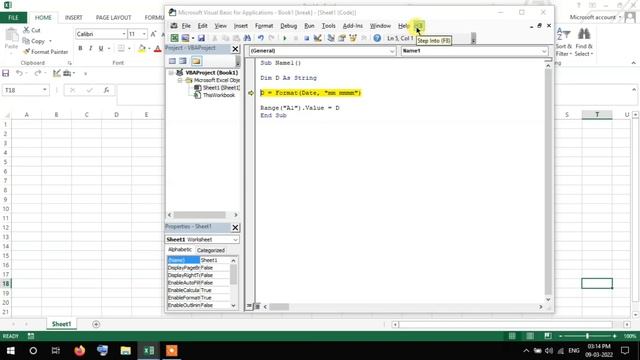Viewport: 640px width, 360px height.
Task: Click Excel FILE tab
Action: [x=13, y=18]
